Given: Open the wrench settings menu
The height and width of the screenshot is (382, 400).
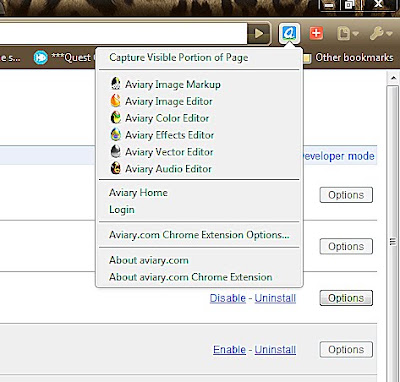Looking at the screenshot, I should coord(381,33).
